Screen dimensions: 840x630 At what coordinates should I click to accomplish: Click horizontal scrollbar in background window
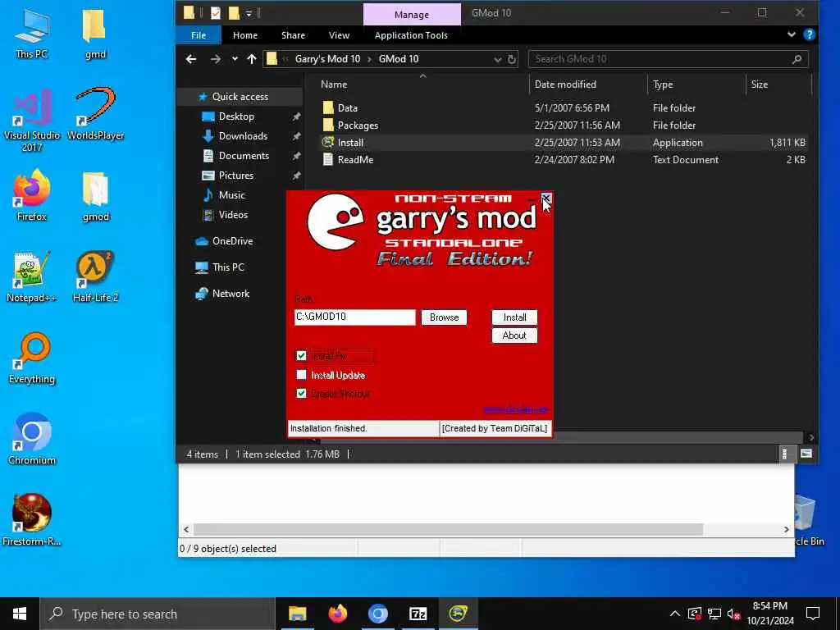pyautogui.click(x=448, y=529)
